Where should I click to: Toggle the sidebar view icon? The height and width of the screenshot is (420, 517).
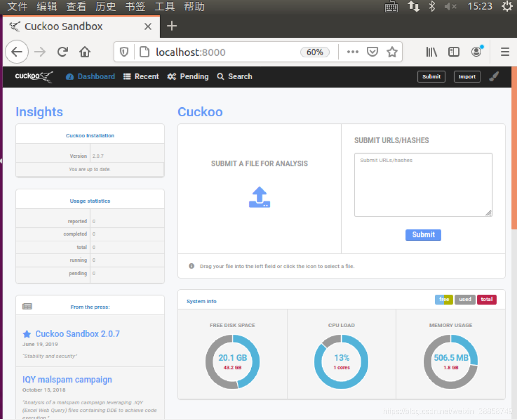[x=454, y=52]
